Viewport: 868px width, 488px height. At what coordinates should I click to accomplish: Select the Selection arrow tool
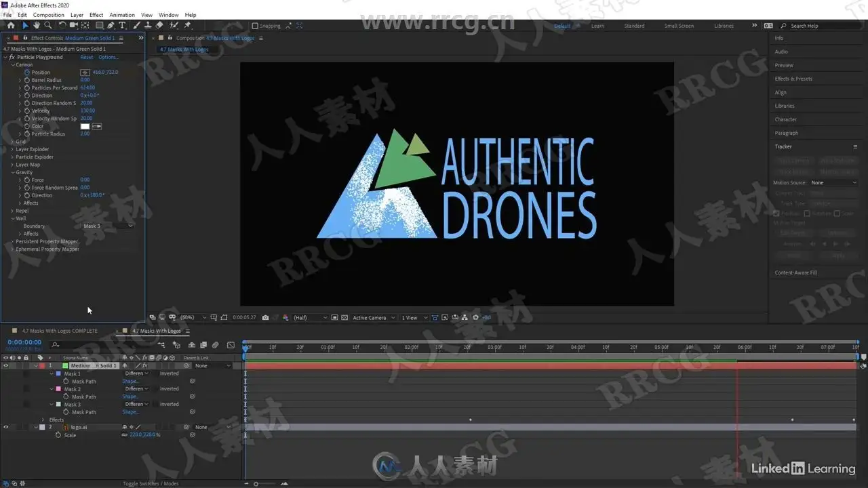tap(25, 26)
